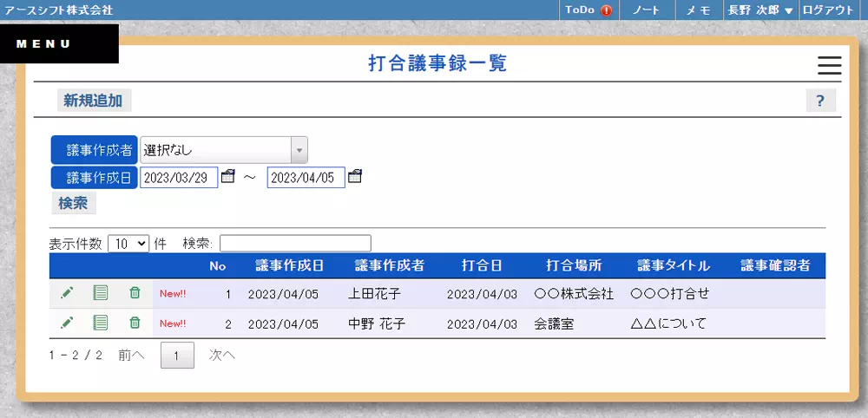Click ログアウト to log out
This screenshot has height=418, width=868.
coord(828,10)
